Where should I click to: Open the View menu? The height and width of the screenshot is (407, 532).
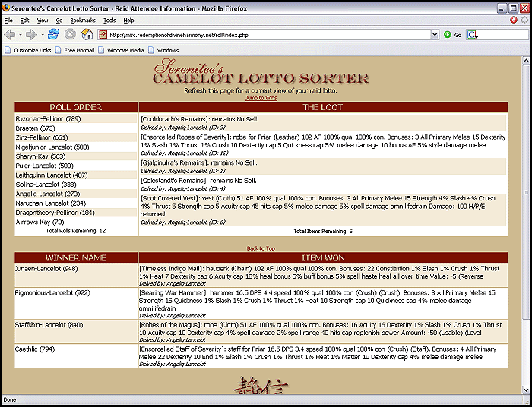click(x=43, y=21)
